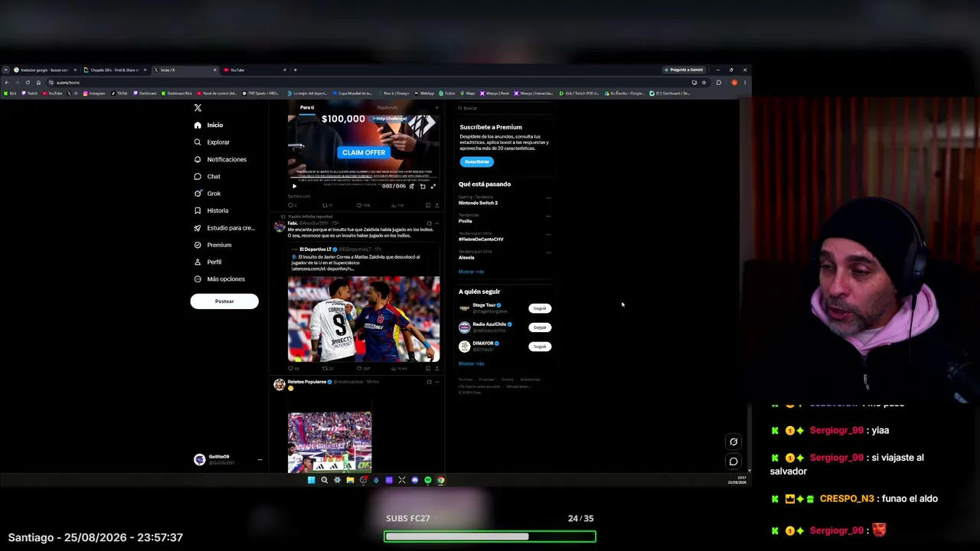The width and height of the screenshot is (980, 551).
Task: Click the x.com/home address bar
Action: pyautogui.click(x=367, y=83)
